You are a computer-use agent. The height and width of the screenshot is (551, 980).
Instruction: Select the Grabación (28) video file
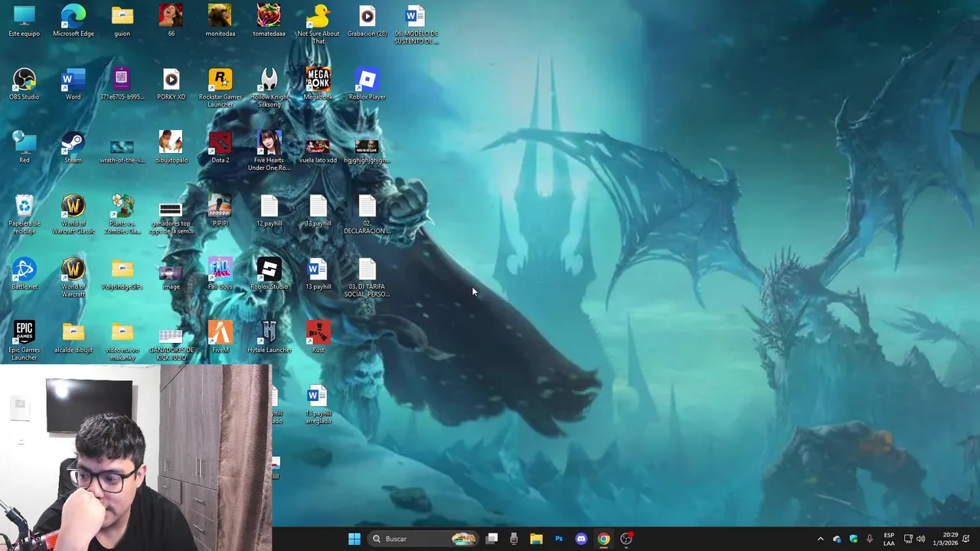click(367, 21)
